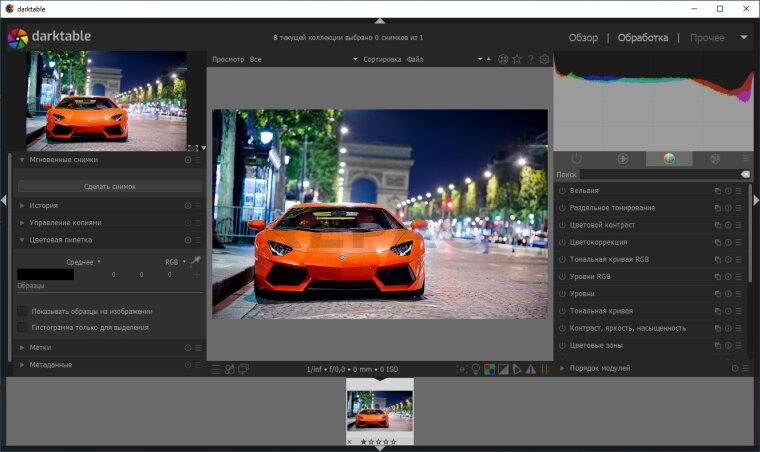Show the active modules power icon tab
Screen dimensions: 760x452
pos(577,159)
